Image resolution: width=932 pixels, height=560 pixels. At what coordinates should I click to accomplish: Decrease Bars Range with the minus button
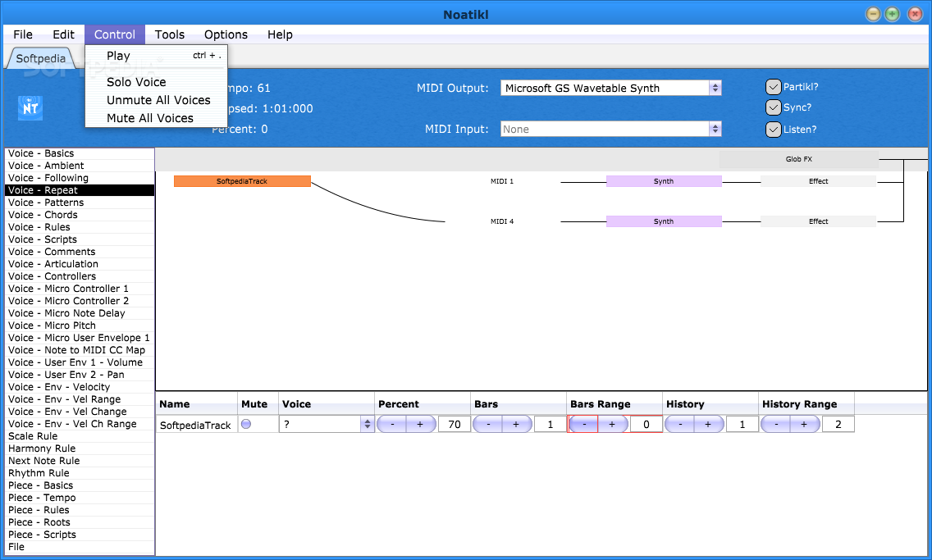pos(583,424)
